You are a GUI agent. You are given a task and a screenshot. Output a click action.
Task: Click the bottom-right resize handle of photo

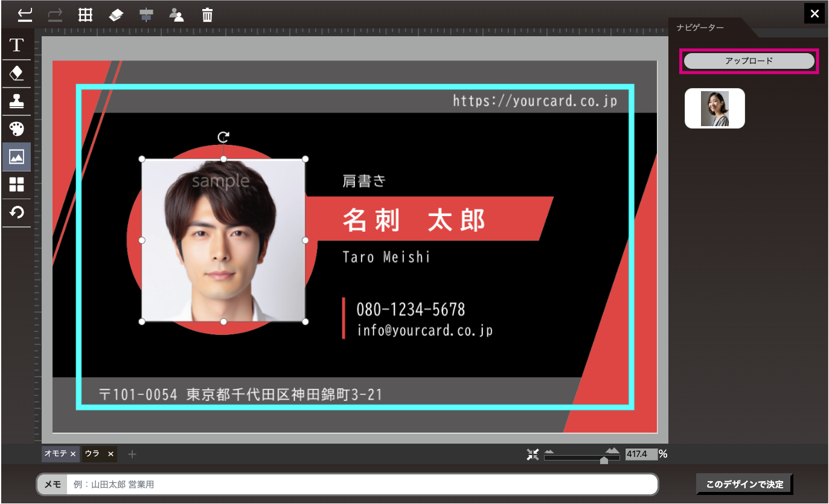(x=306, y=322)
